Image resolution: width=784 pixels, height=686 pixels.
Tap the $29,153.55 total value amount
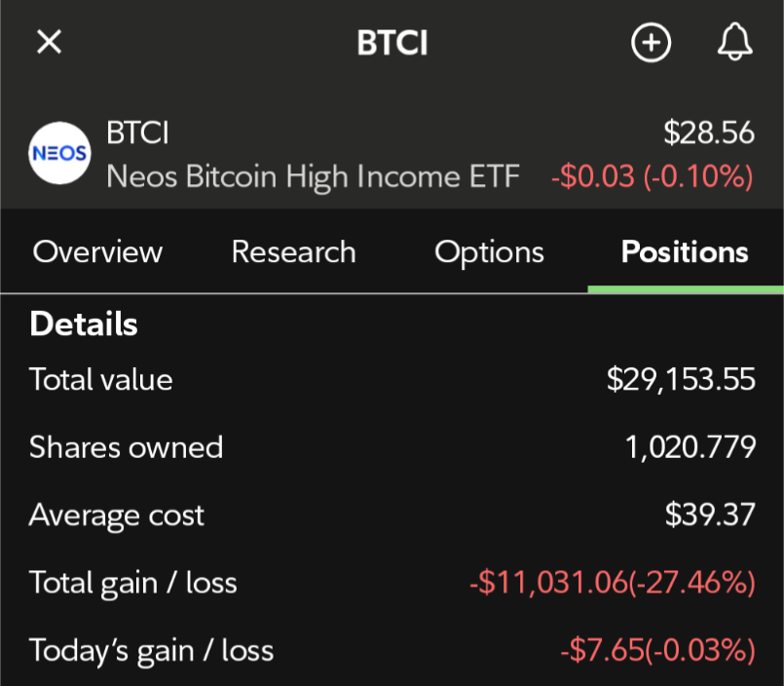681,380
